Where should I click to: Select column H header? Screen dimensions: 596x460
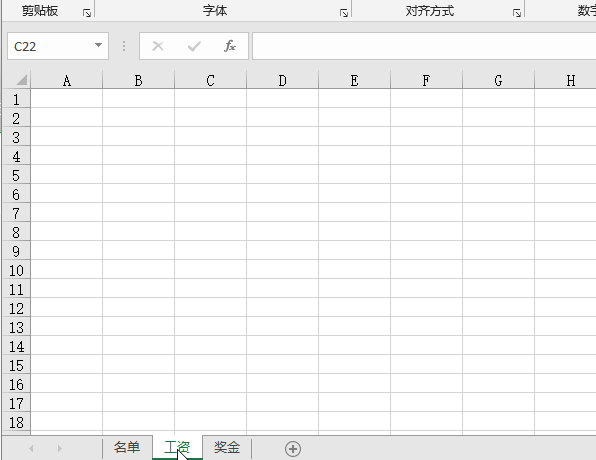tap(566, 80)
